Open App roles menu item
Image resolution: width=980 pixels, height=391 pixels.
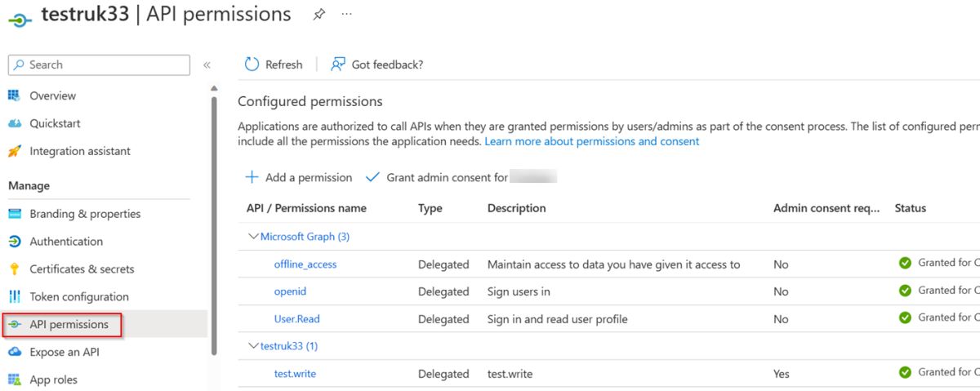click(x=54, y=380)
